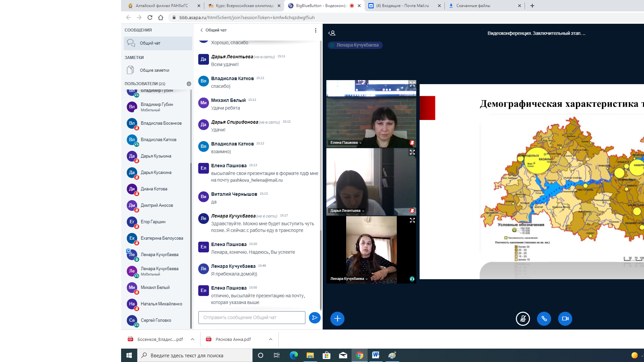Screen dimensions: 644x362
Task: Toggle the user list panel icon
Action: tap(332, 33)
